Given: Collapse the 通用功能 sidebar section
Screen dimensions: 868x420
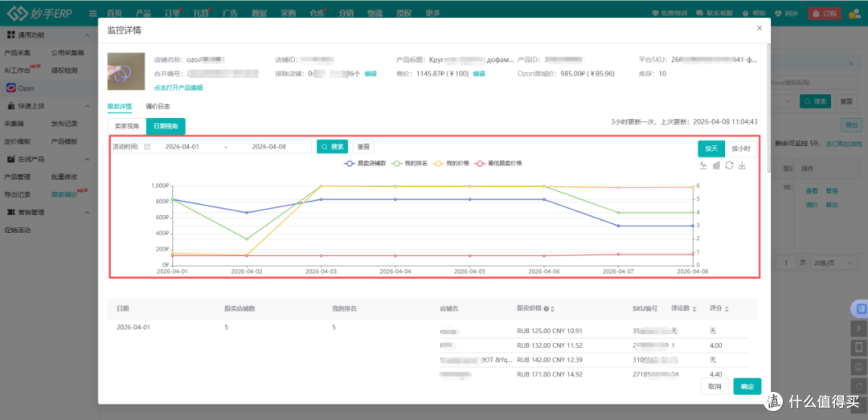Looking at the screenshot, I should pos(86,35).
